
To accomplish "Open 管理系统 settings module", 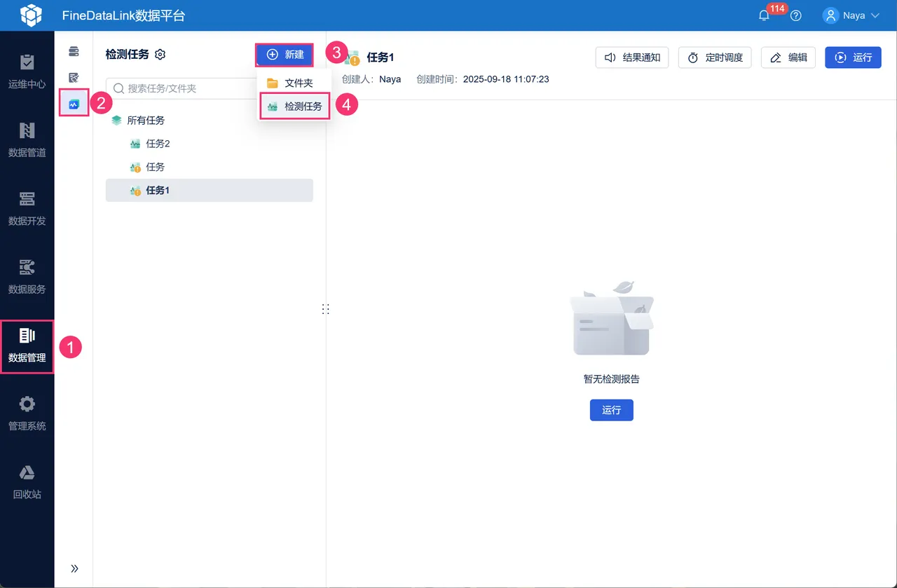I will point(27,413).
